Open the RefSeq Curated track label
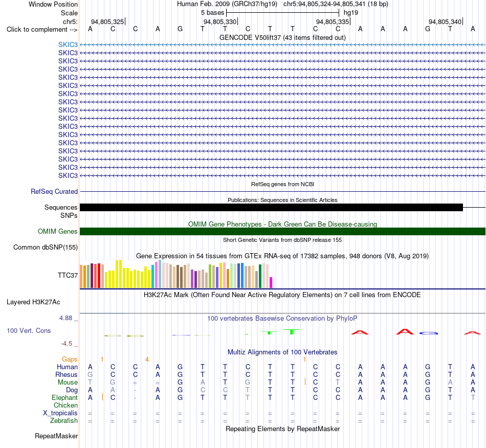Viewport: 486px width, 448px height. (x=54, y=191)
